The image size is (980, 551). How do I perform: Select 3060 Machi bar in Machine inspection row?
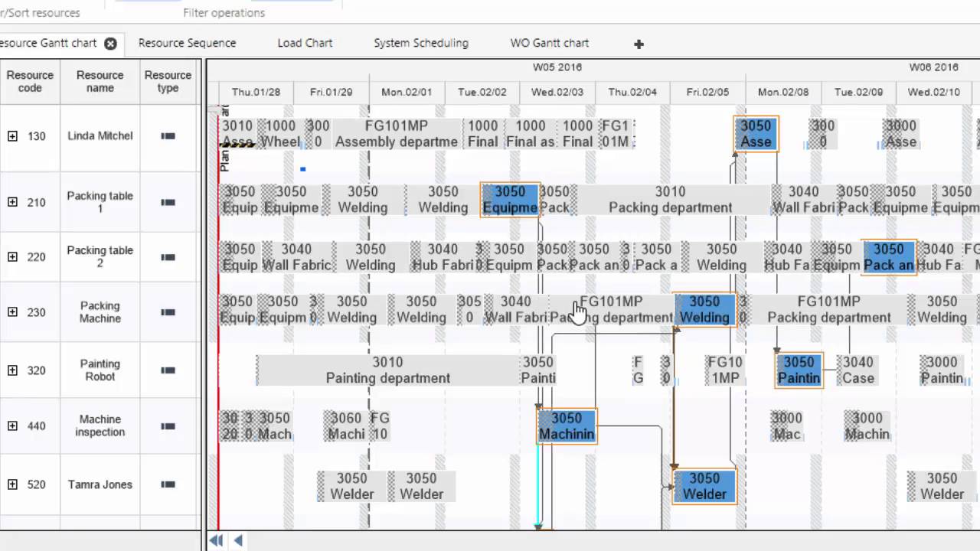[346, 426]
